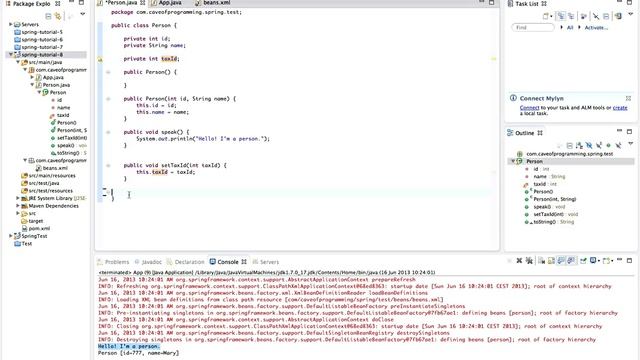Toggle Categorized presentation in Task List

point(561,16)
